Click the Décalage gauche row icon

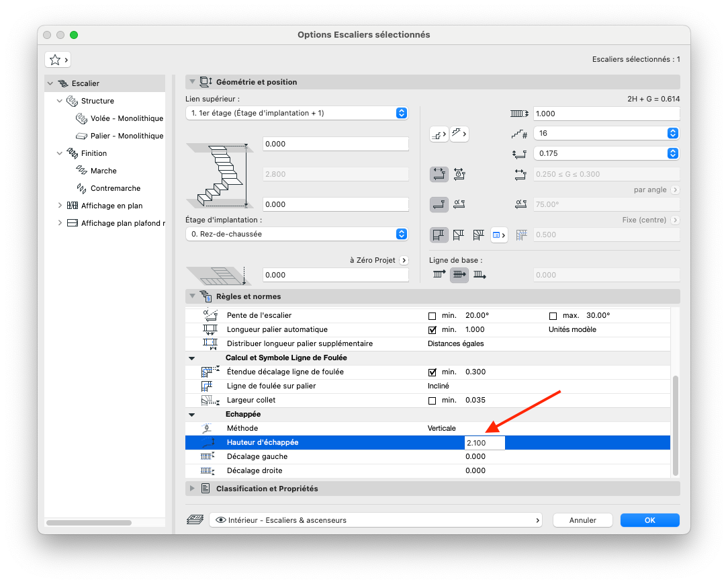coord(207,457)
